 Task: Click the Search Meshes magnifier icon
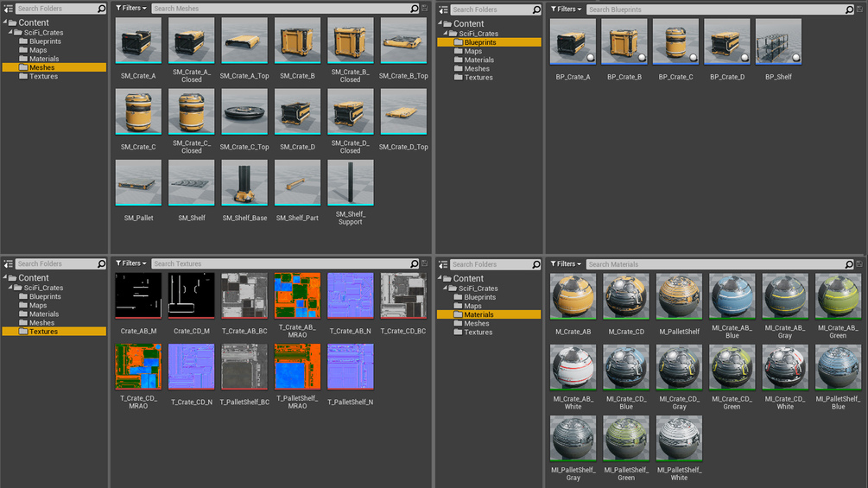coord(414,9)
